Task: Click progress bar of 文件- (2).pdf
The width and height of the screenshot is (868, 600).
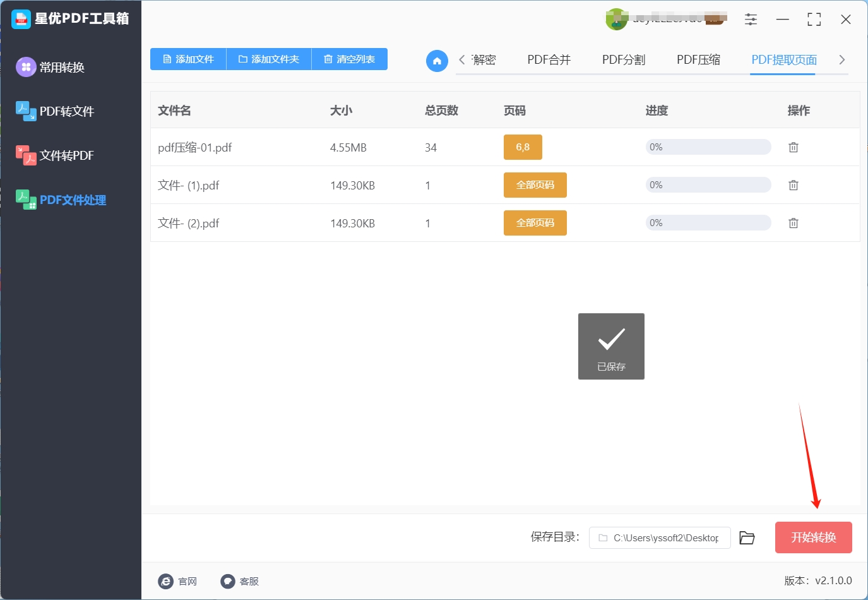Action: click(708, 223)
